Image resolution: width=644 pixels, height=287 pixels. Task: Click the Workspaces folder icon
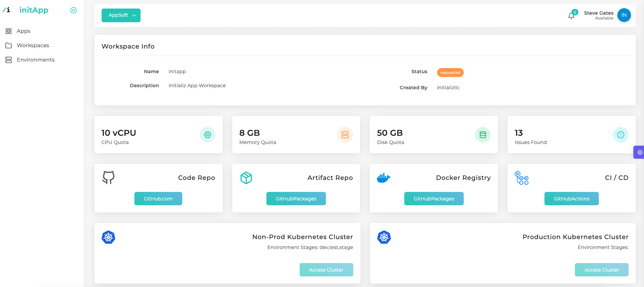point(9,45)
